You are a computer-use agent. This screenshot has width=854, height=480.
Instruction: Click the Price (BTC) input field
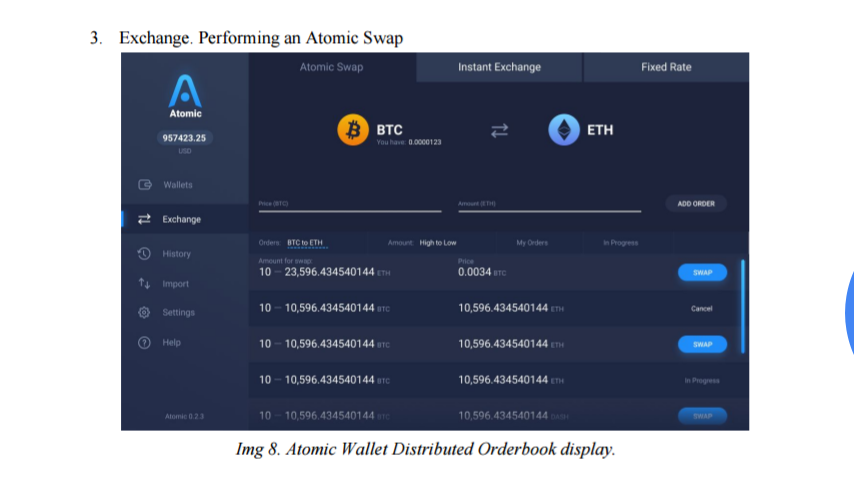point(350,205)
